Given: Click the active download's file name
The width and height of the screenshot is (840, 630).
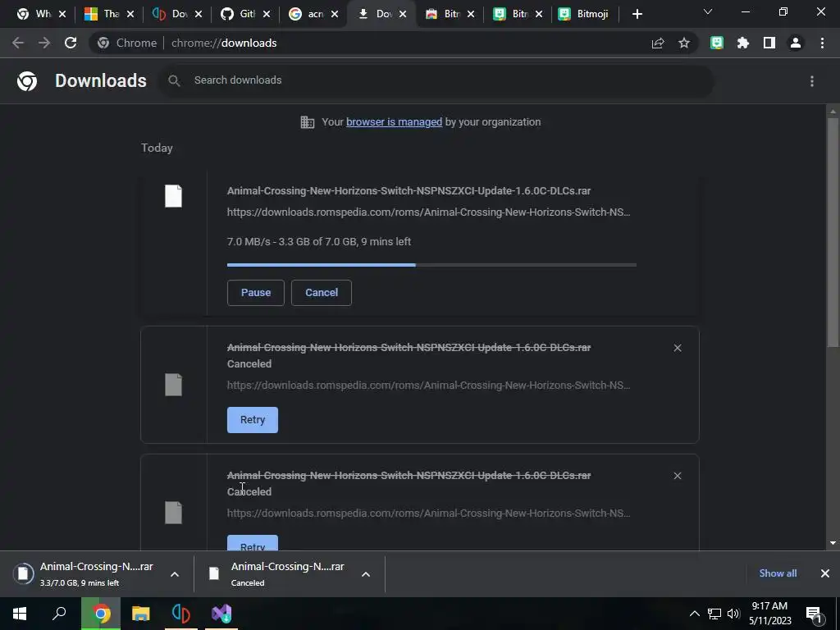Looking at the screenshot, I should click(x=409, y=190).
